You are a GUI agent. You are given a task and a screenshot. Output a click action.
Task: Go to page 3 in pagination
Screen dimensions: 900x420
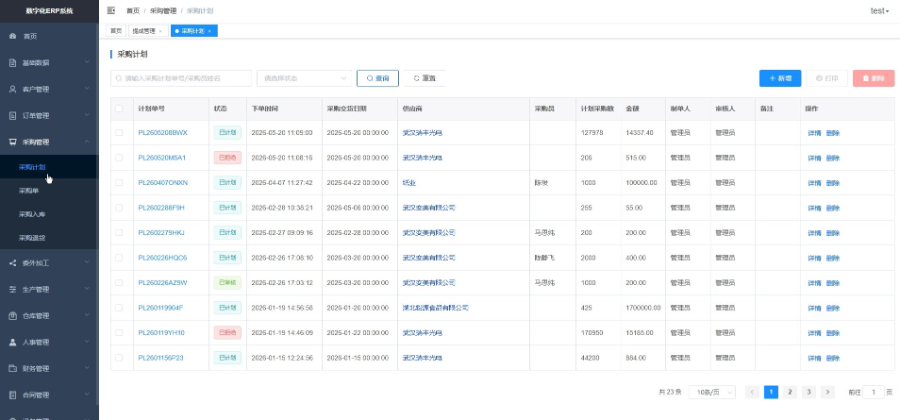coord(808,392)
